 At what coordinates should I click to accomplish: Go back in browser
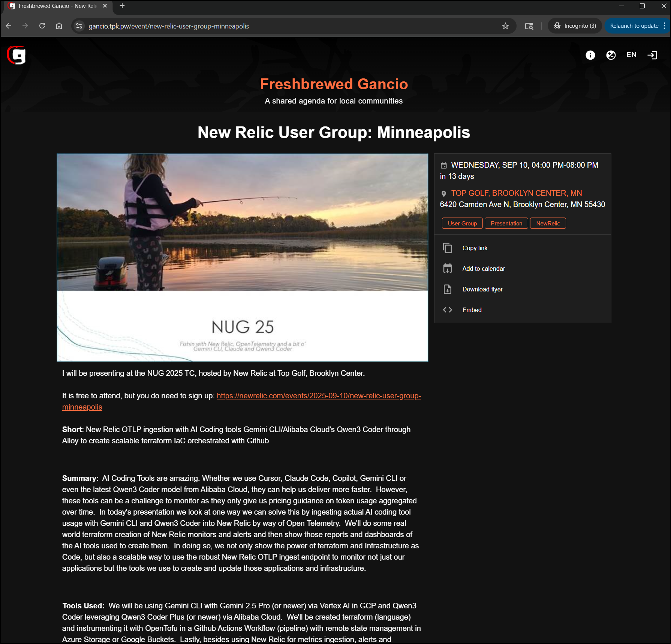[9, 26]
